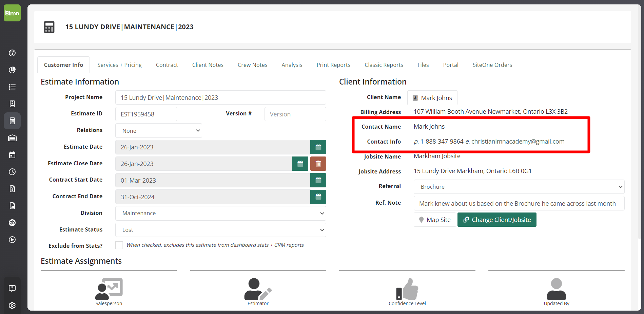Open the invoice dollar sidebar icon
Image resolution: width=644 pixels, height=314 pixels.
(12, 189)
